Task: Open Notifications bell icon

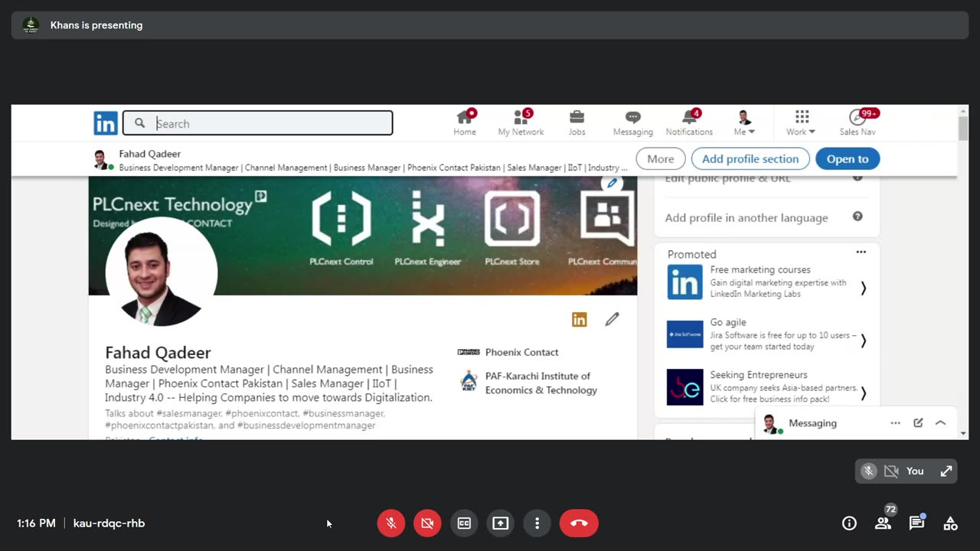Action: pyautogui.click(x=689, y=122)
